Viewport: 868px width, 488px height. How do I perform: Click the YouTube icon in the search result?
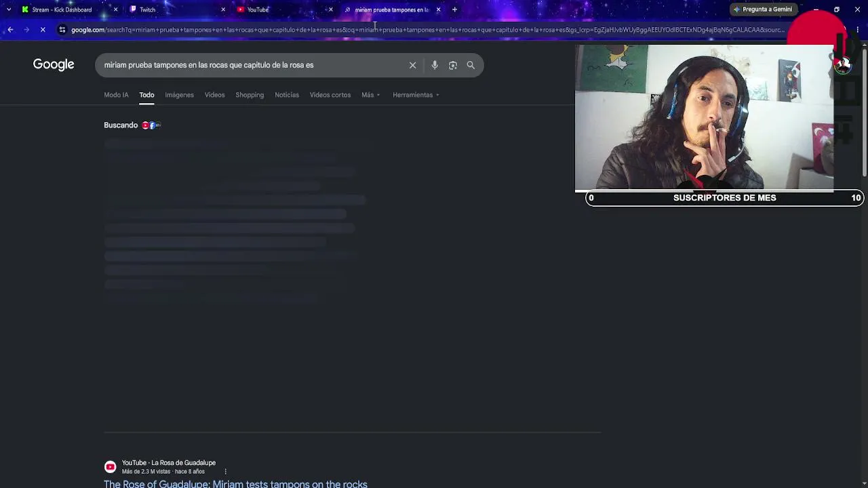click(110, 467)
